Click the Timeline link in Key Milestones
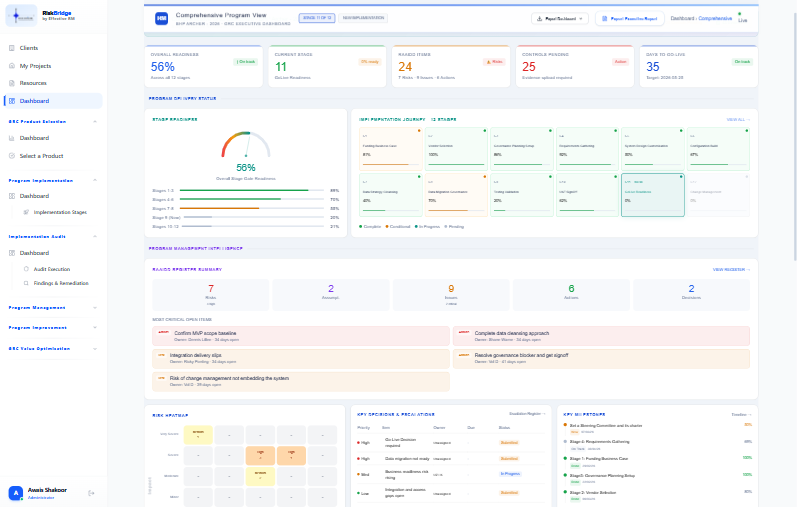 coord(741,414)
